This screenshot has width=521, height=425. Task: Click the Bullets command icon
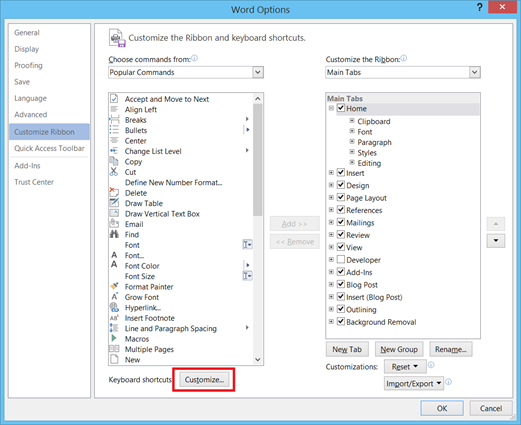[x=114, y=130]
